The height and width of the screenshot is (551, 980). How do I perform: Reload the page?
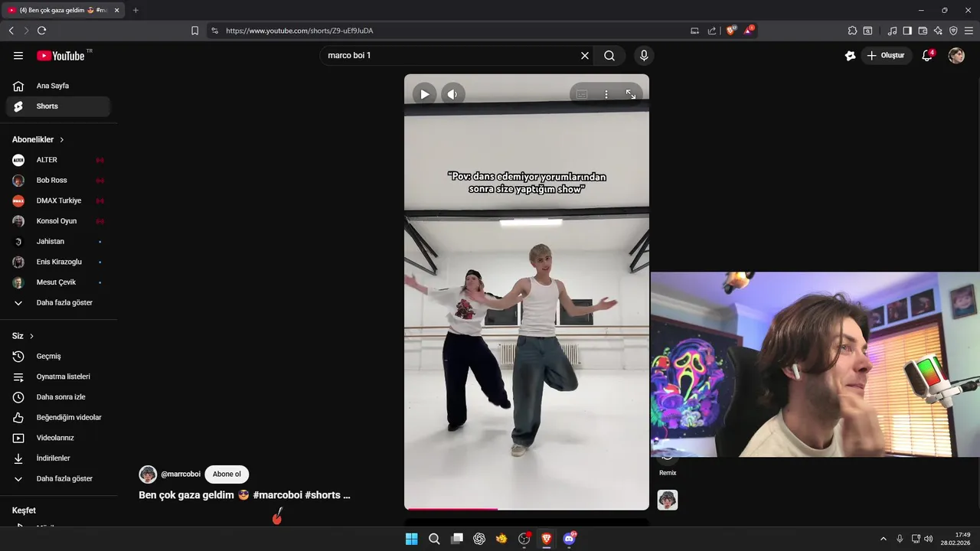[x=41, y=31]
